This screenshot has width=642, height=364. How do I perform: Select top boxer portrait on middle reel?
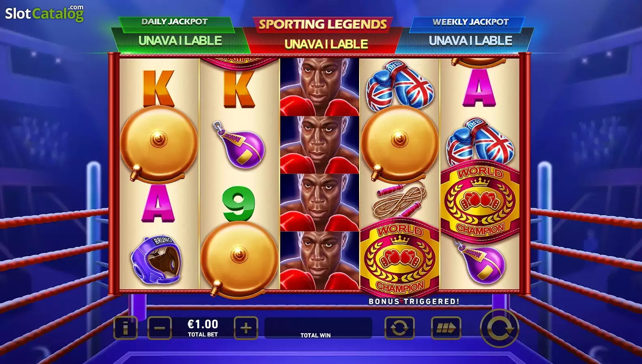(x=319, y=87)
